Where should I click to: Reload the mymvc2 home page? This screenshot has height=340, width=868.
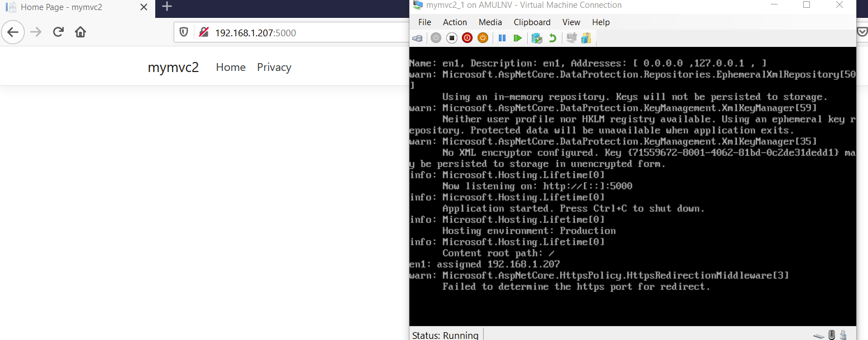pyautogui.click(x=58, y=32)
